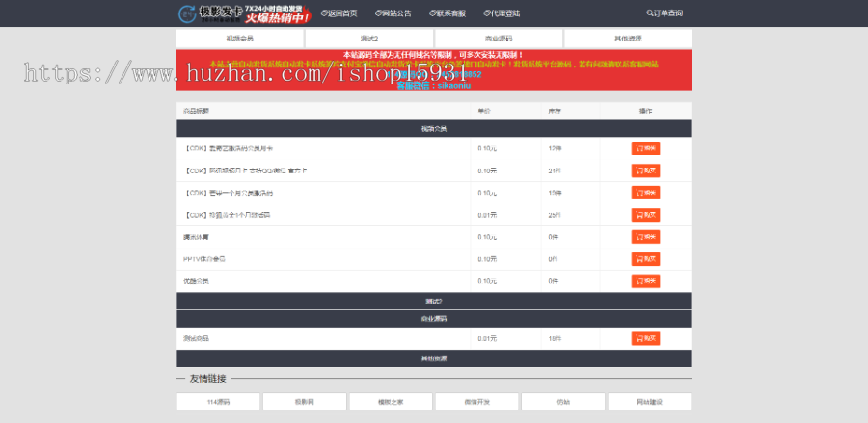The image size is (868, 423).
Task: Click the 友情链接 section heading
Action: tap(207, 379)
